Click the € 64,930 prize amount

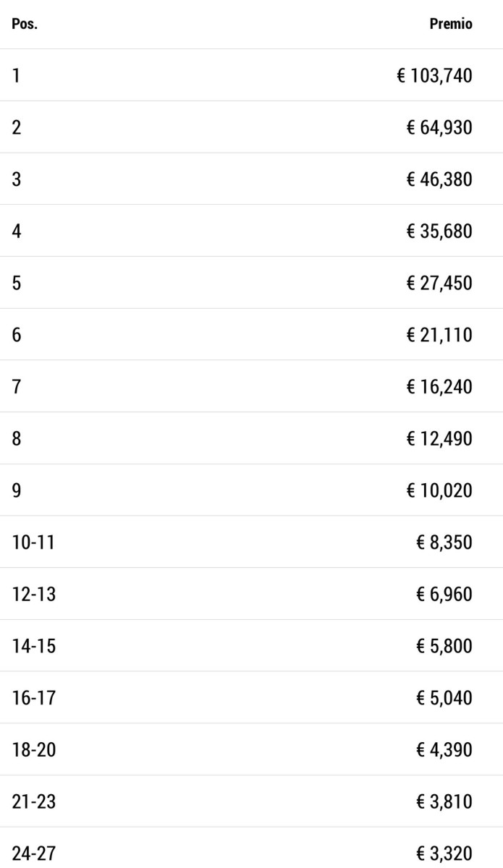[439, 128]
